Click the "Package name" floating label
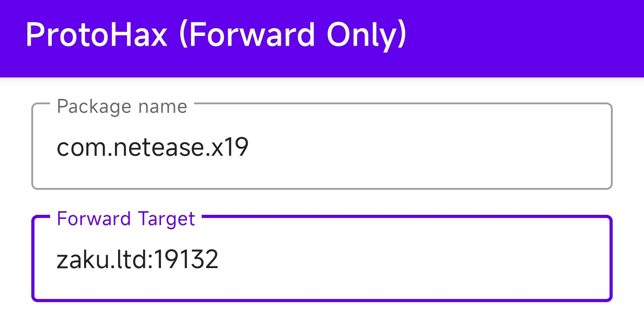Viewport: 644px width, 333px height. click(122, 107)
